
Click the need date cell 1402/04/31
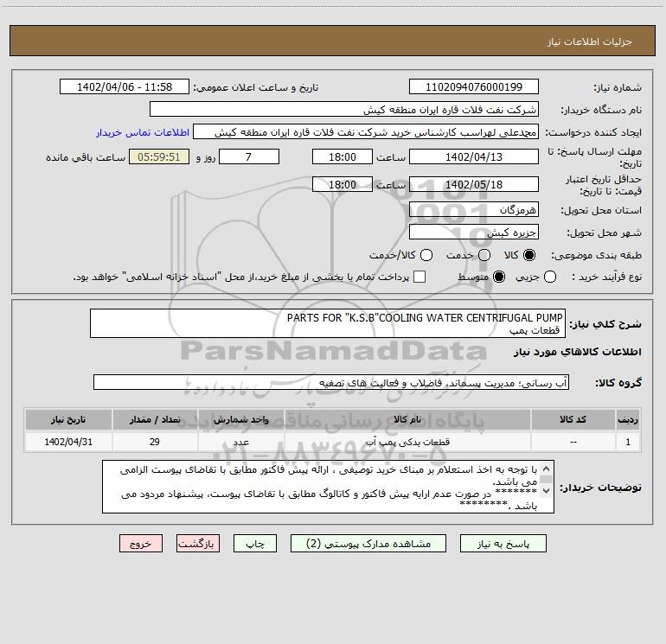[x=68, y=442]
